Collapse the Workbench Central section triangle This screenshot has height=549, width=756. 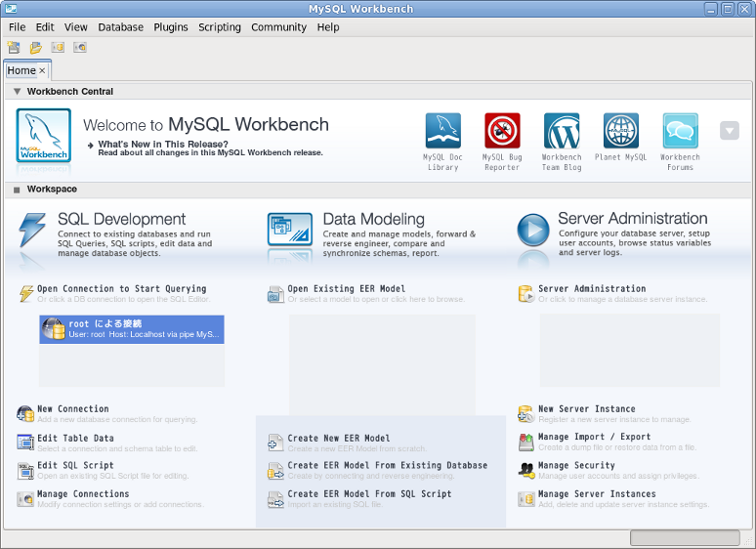point(17,92)
